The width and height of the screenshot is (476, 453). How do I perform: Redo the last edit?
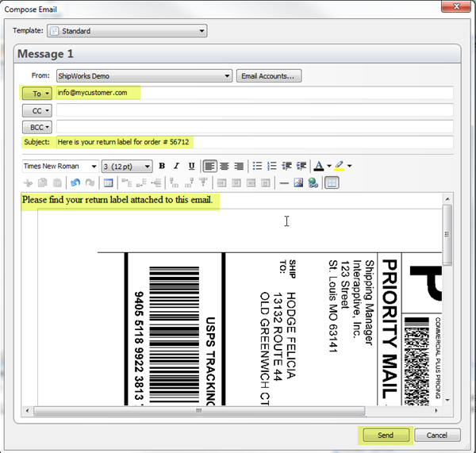[x=90, y=182]
